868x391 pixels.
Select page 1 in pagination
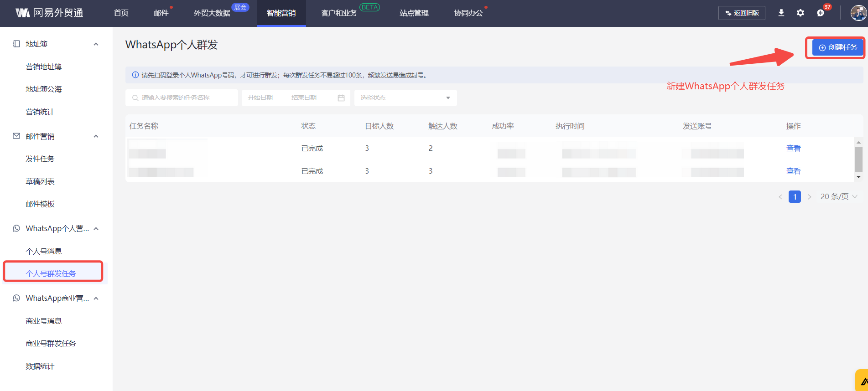[795, 197]
